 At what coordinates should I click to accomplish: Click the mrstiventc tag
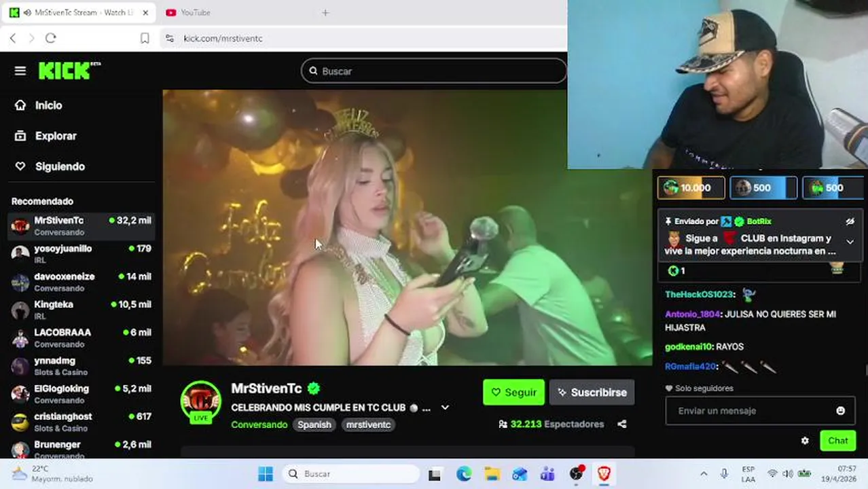(x=368, y=424)
